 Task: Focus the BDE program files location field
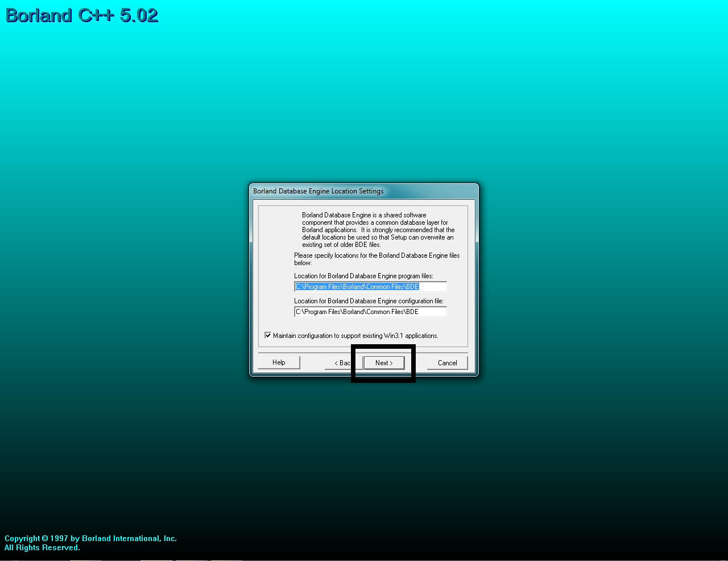tap(370, 287)
